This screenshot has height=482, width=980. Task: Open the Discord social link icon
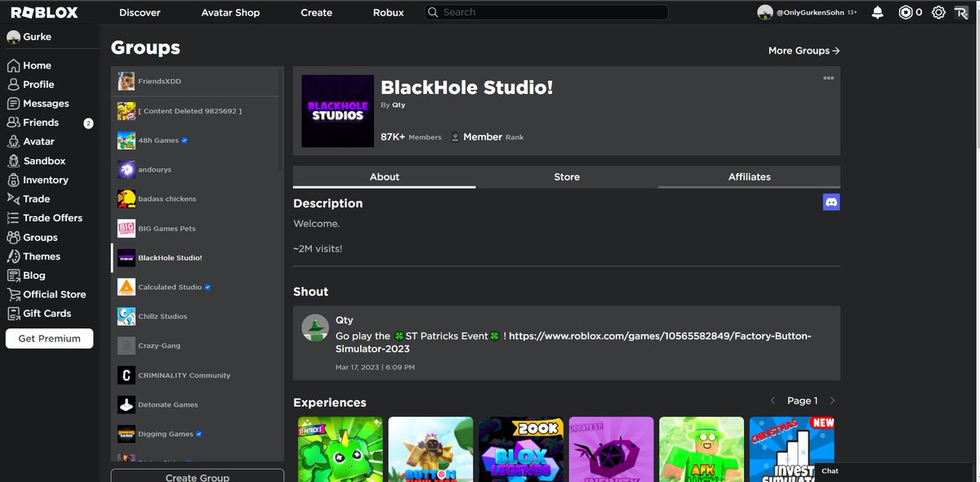(x=831, y=202)
